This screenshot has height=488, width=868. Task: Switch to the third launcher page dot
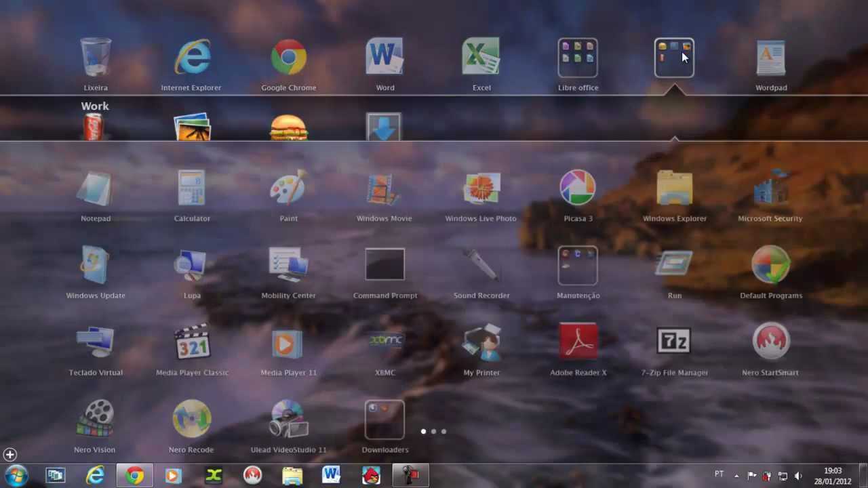coord(443,431)
